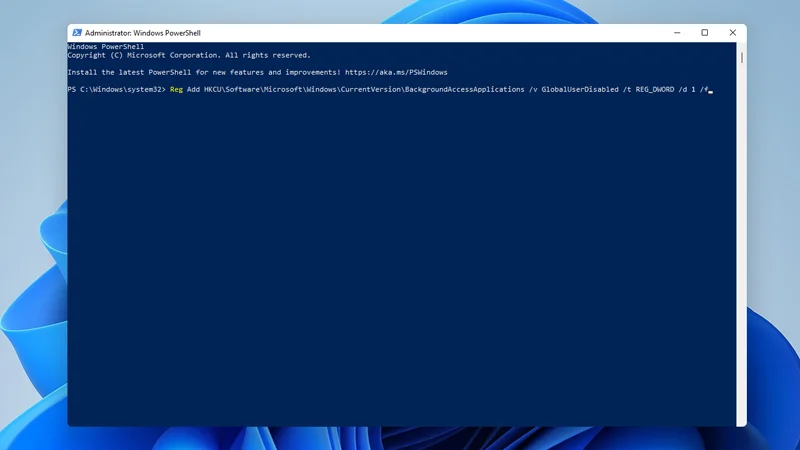Screen dimensions: 800x450
Task: Click the yellow 'Reg' command word
Action: click(176, 89)
